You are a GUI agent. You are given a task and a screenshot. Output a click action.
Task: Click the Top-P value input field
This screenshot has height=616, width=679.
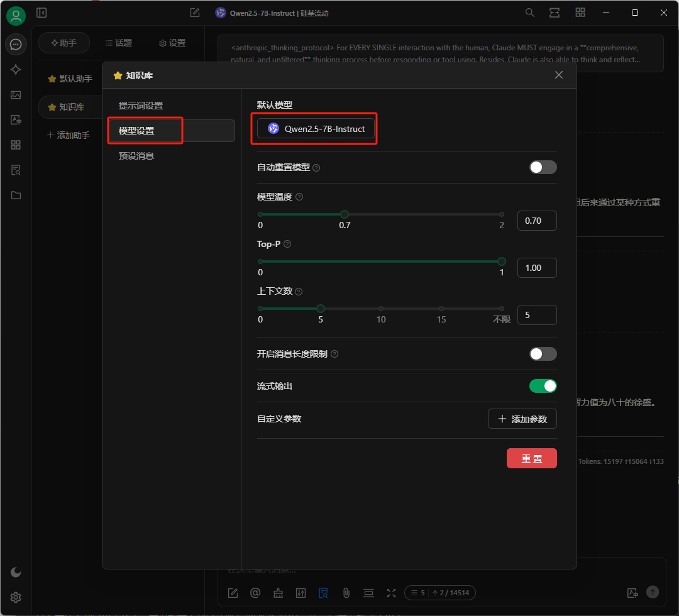(x=536, y=268)
